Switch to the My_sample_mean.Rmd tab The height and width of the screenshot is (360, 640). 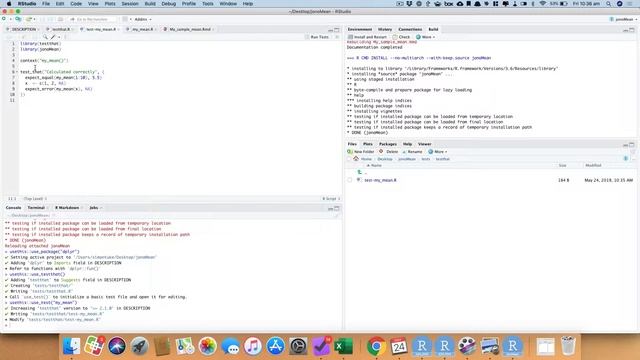(x=190, y=29)
